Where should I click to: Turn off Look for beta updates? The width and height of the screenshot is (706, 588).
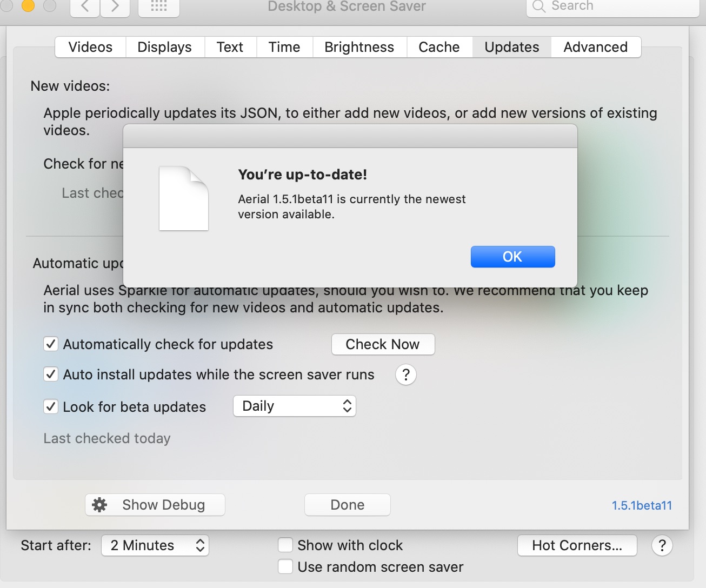coord(51,407)
